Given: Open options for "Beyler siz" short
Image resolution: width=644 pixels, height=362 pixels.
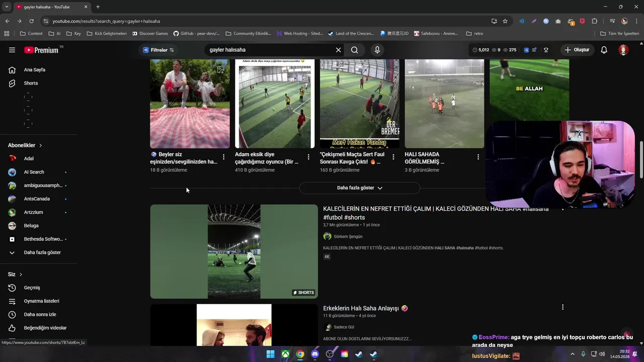Looking at the screenshot, I should (224, 157).
